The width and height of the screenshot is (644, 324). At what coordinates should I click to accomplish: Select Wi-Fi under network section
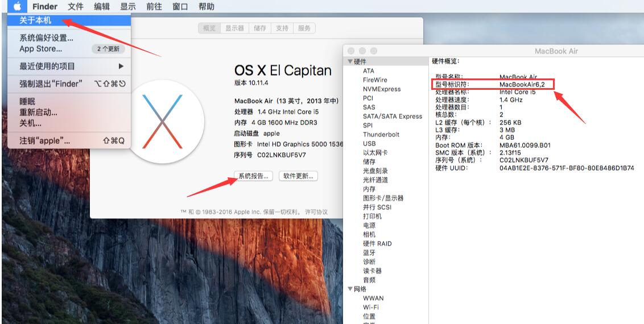point(371,308)
